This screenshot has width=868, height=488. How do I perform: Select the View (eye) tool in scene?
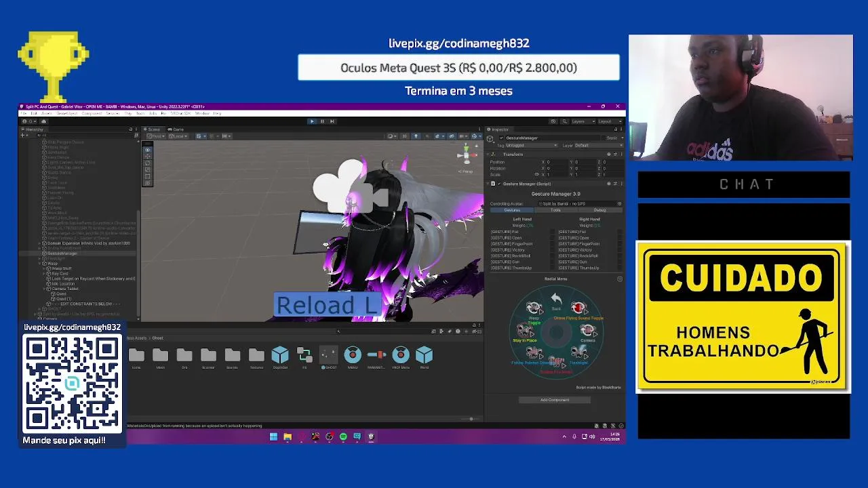(148, 150)
